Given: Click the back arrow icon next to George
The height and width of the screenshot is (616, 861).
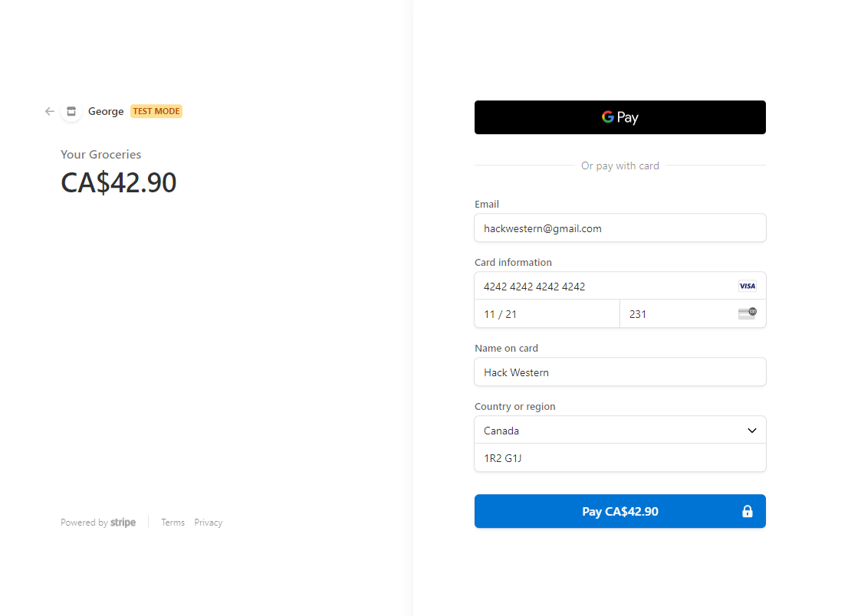Looking at the screenshot, I should pos(49,111).
